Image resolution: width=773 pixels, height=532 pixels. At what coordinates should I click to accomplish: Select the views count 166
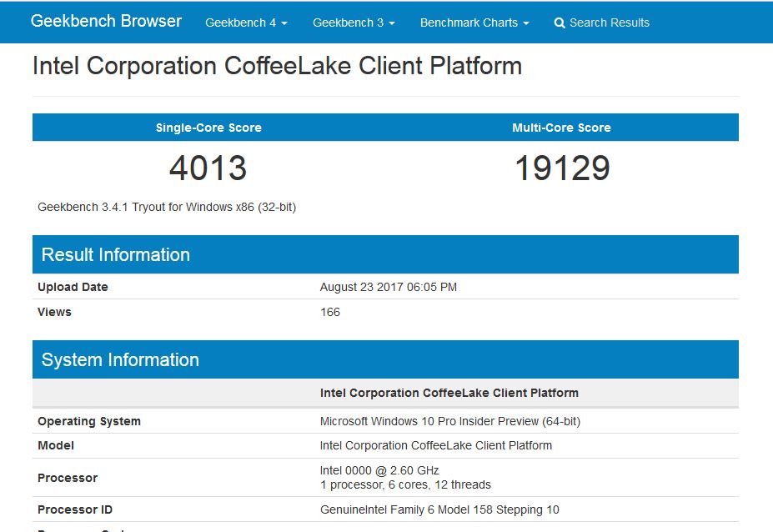(x=330, y=312)
